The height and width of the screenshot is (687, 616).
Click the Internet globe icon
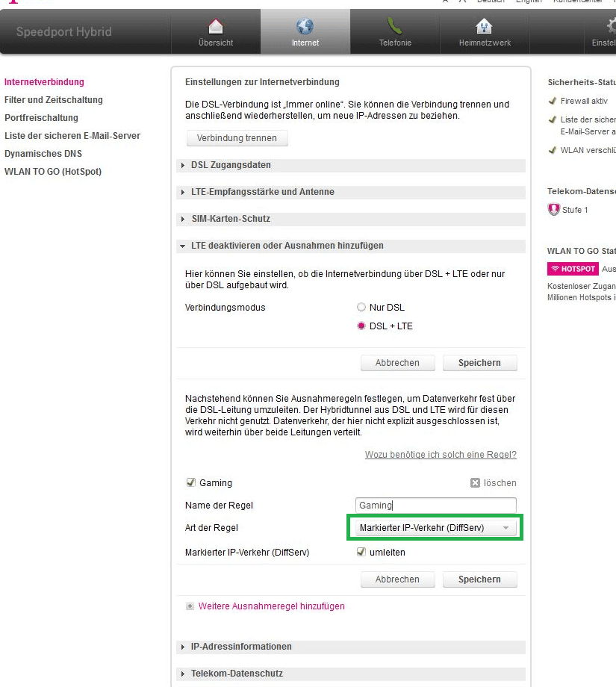click(x=305, y=27)
